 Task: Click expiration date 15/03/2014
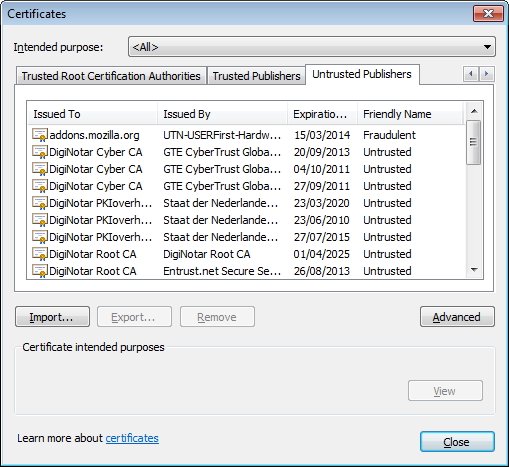[322, 135]
